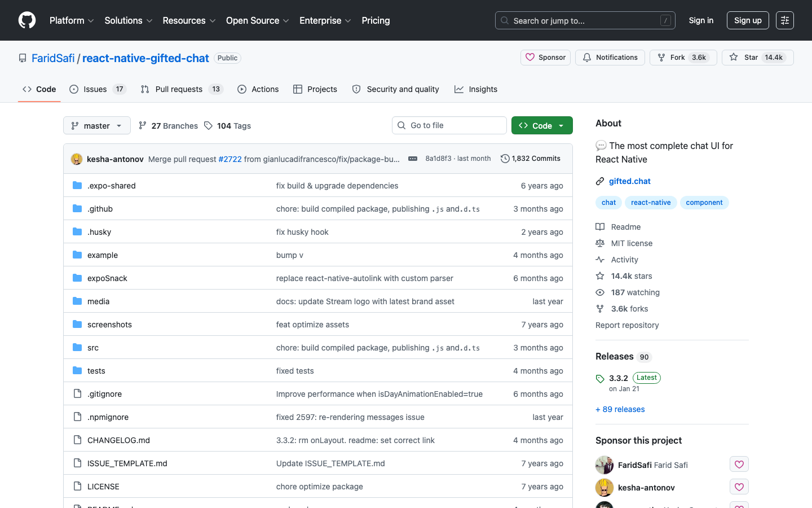Open the master branch selector
The height and width of the screenshot is (508, 812).
point(97,125)
